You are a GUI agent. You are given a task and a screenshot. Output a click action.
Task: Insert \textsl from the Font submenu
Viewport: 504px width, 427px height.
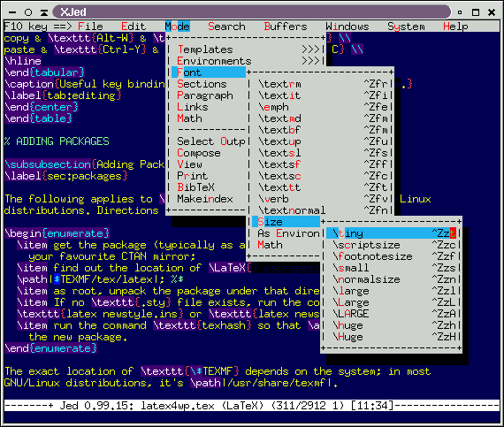pyautogui.click(x=321, y=153)
